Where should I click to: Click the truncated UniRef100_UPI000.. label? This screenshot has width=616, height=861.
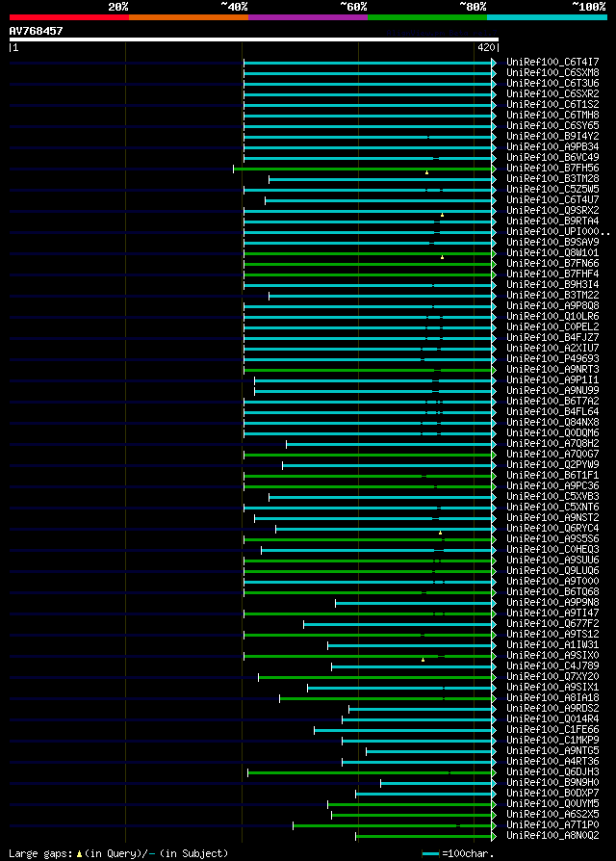click(x=558, y=232)
